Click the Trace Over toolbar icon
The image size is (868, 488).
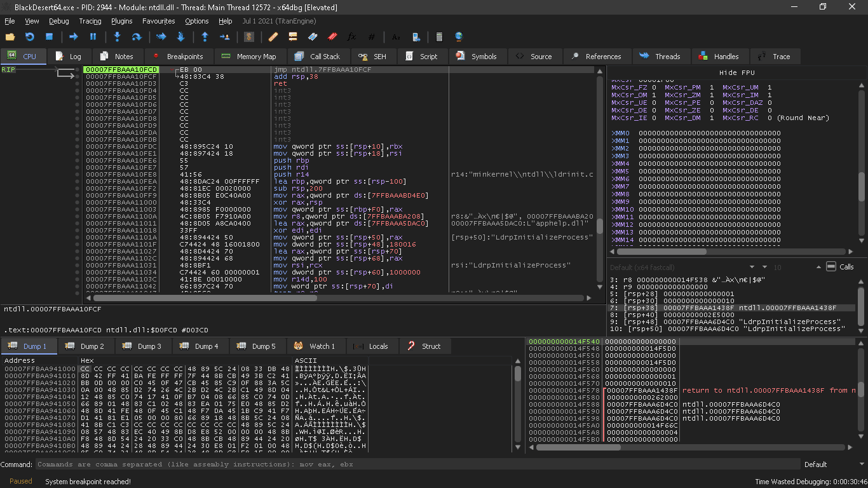click(x=180, y=37)
